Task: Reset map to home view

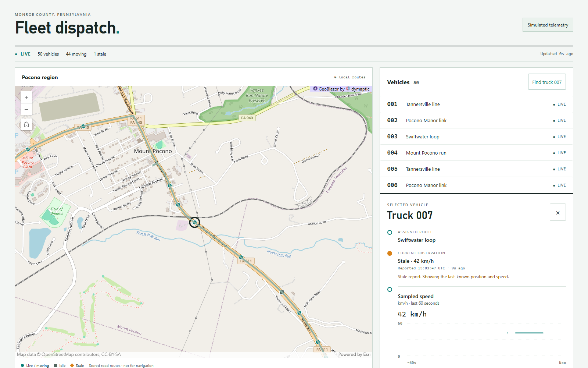Action: (26, 124)
